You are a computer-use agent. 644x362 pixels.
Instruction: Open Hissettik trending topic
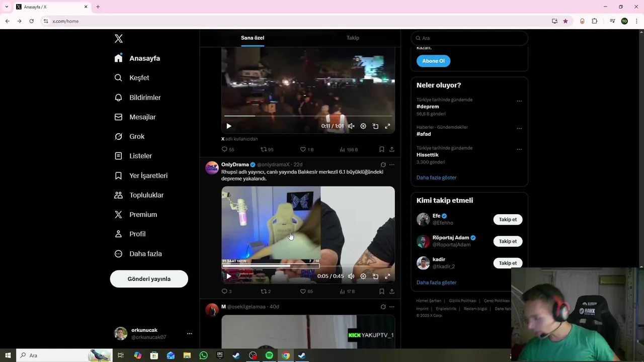coord(428,155)
